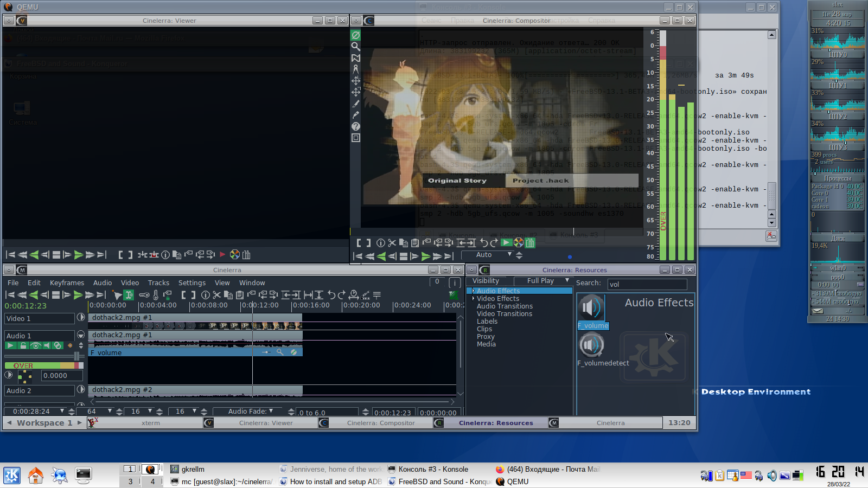Select the F_volumedetect effect icon
This screenshot has width=868, height=488.
click(591, 345)
